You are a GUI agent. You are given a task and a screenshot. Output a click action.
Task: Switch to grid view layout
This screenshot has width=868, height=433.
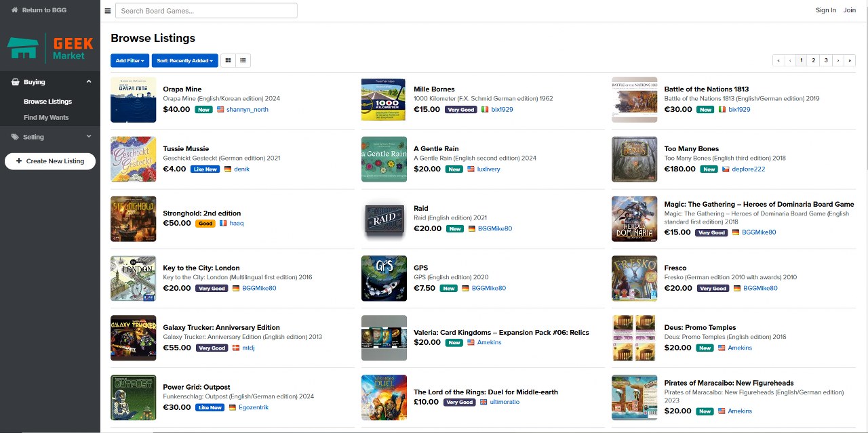[228, 61]
